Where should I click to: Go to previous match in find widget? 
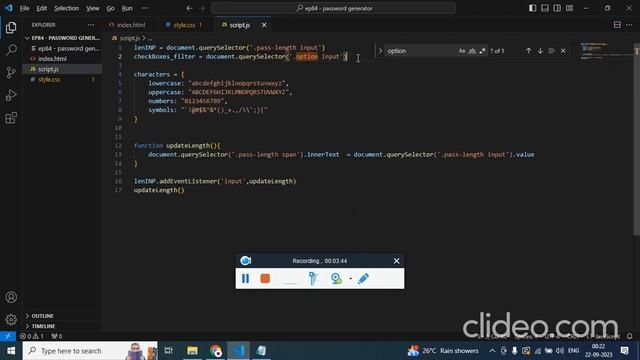[529, 51]
